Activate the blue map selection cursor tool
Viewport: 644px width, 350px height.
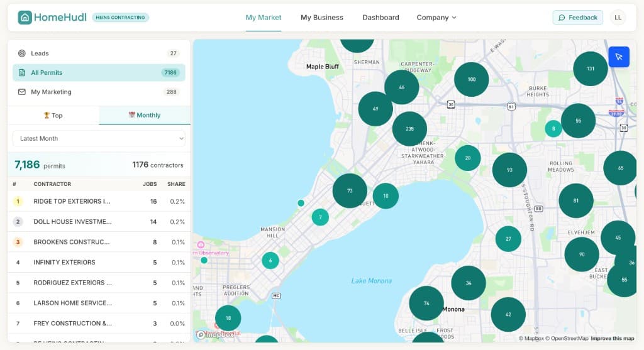click(x=619, y=57)
